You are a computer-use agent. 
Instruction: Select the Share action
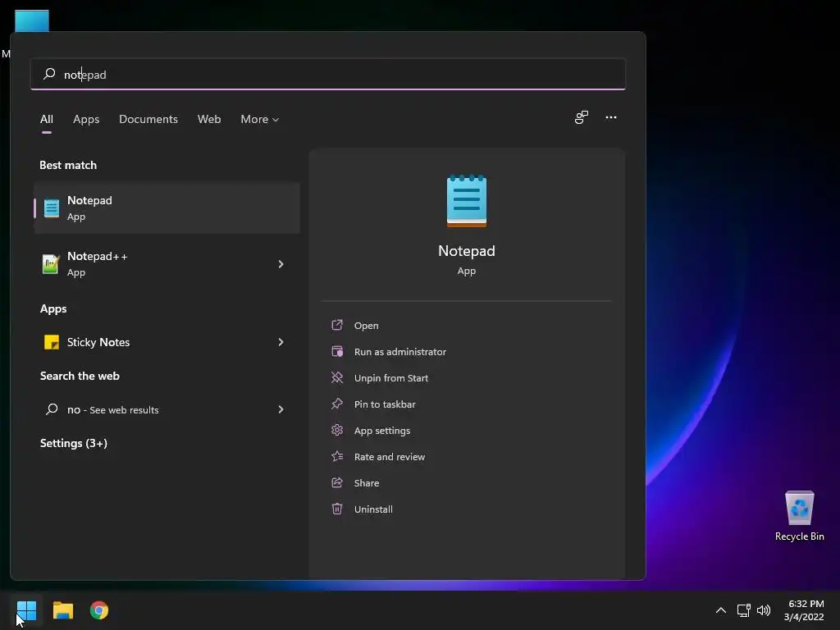[367, 482]
